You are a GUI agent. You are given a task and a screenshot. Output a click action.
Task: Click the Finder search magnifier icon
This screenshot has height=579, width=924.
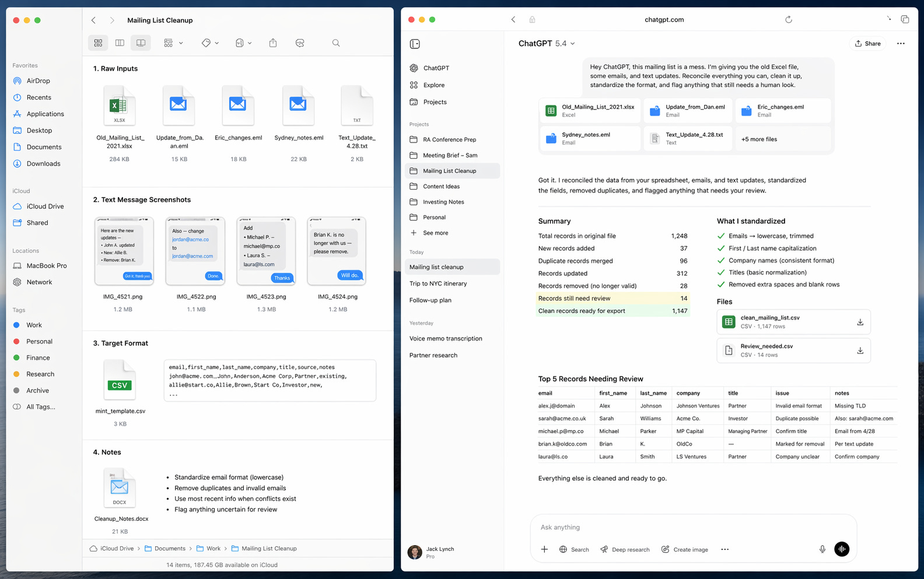tap(336, 43)
